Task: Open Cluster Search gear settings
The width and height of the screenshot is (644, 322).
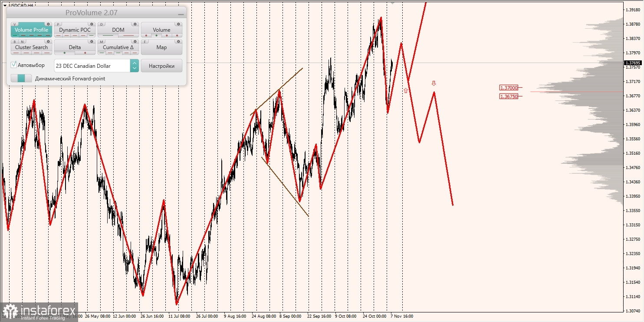Action: pyautogui.click(x=48, y=42)
